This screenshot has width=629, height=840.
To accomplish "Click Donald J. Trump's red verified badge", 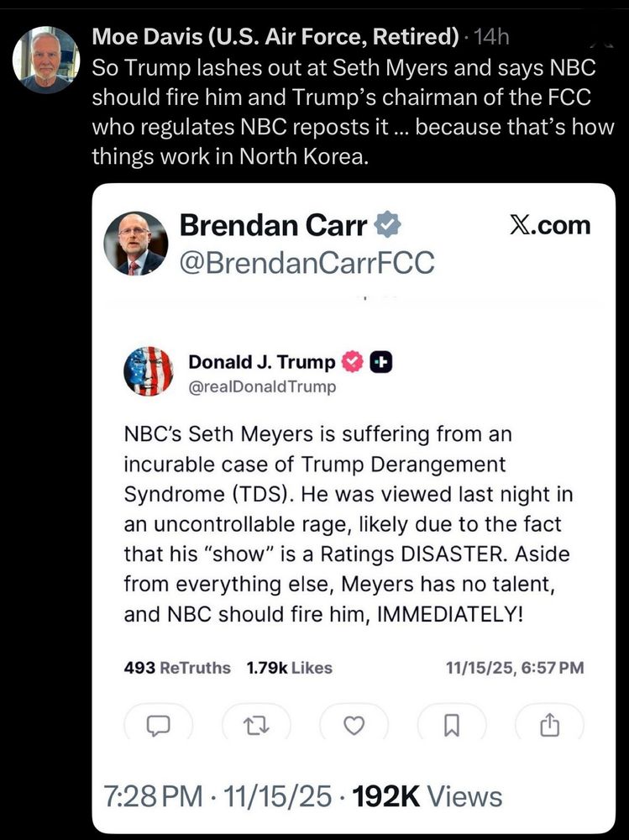I will [354, 362].
